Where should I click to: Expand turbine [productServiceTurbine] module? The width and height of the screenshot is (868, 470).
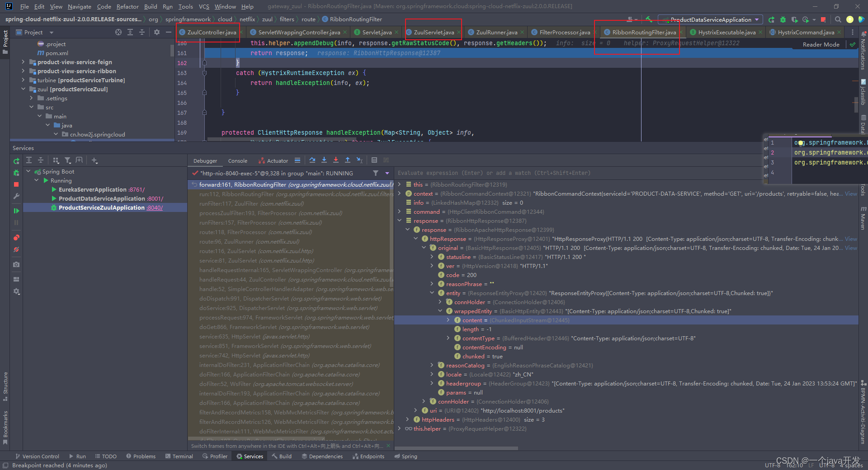tap(23, 80)
